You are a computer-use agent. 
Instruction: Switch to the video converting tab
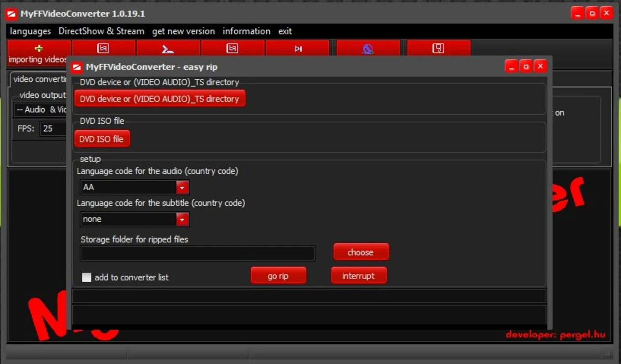40,79
